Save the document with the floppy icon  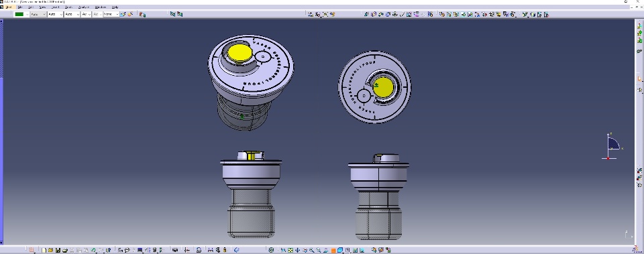point(58,250)
